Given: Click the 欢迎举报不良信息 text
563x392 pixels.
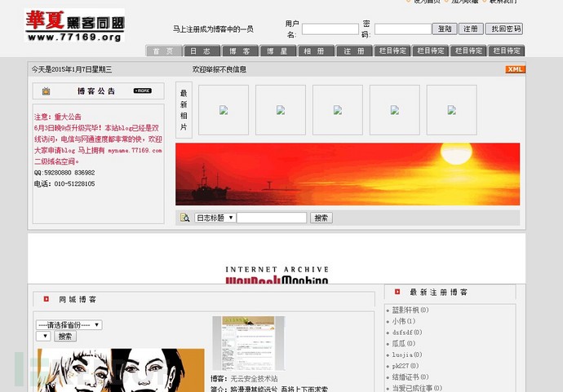Looking at the screenshot, I should 219,69.
